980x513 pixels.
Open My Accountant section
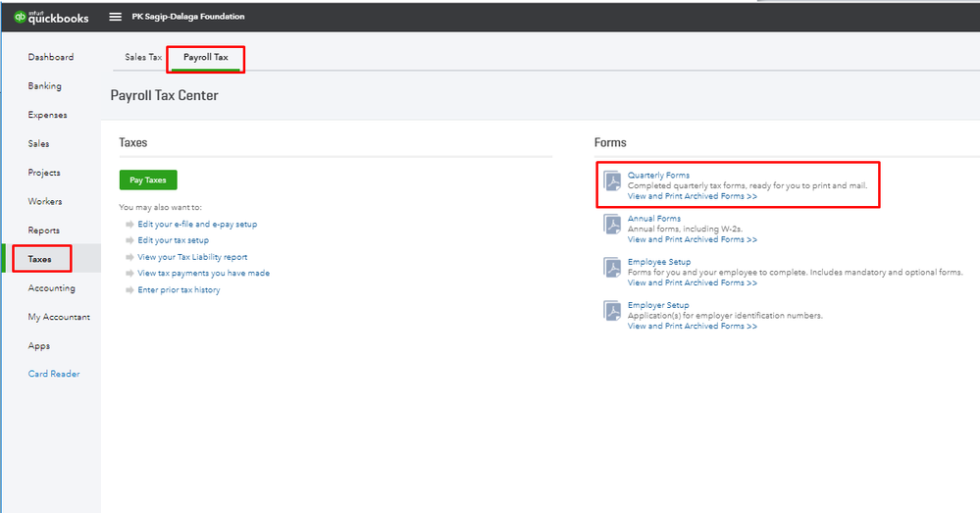[x=59, y=317]
